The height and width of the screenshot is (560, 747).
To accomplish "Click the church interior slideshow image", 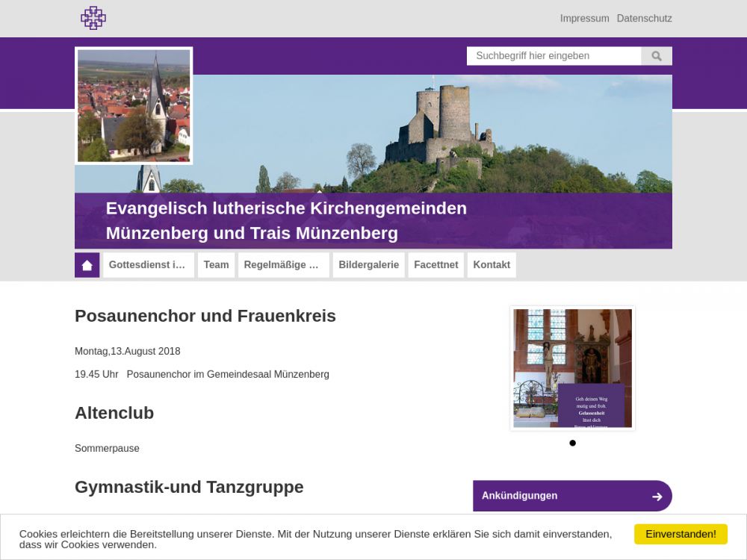I will point(572,367).
